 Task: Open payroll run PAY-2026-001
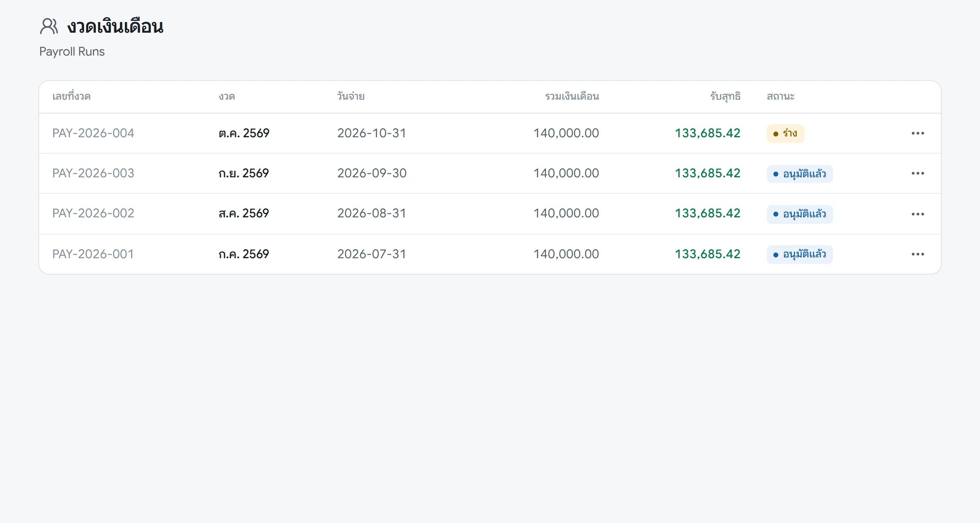point(93,254)
